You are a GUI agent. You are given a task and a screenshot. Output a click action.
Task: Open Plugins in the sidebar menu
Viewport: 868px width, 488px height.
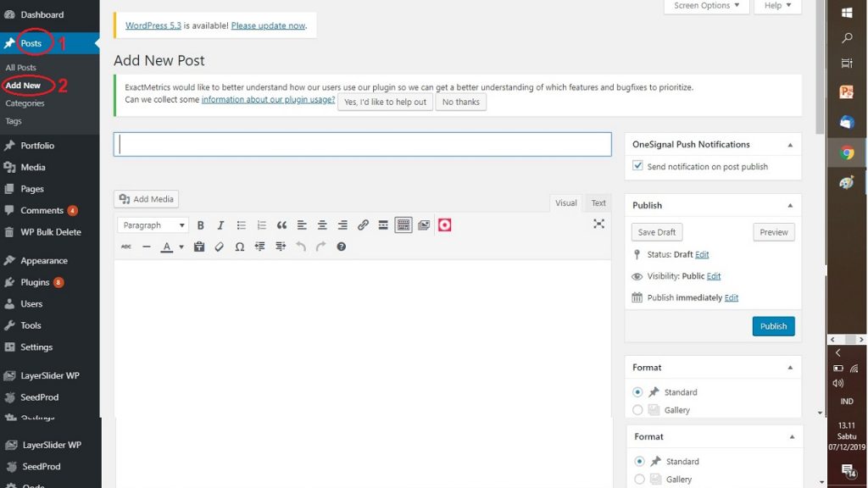(x=36, y=282)
